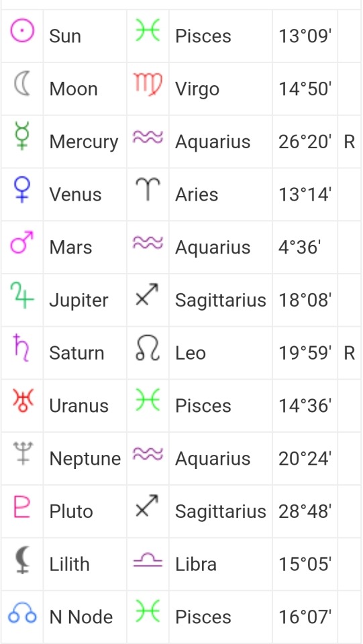Select the red Uranus glyph
363x644 pixels.
22,401
